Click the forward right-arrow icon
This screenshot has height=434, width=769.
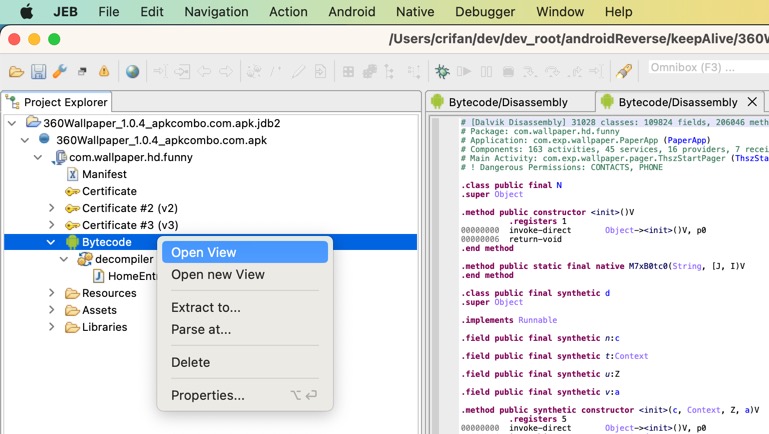pyautogui.click(x=226, y=72)
